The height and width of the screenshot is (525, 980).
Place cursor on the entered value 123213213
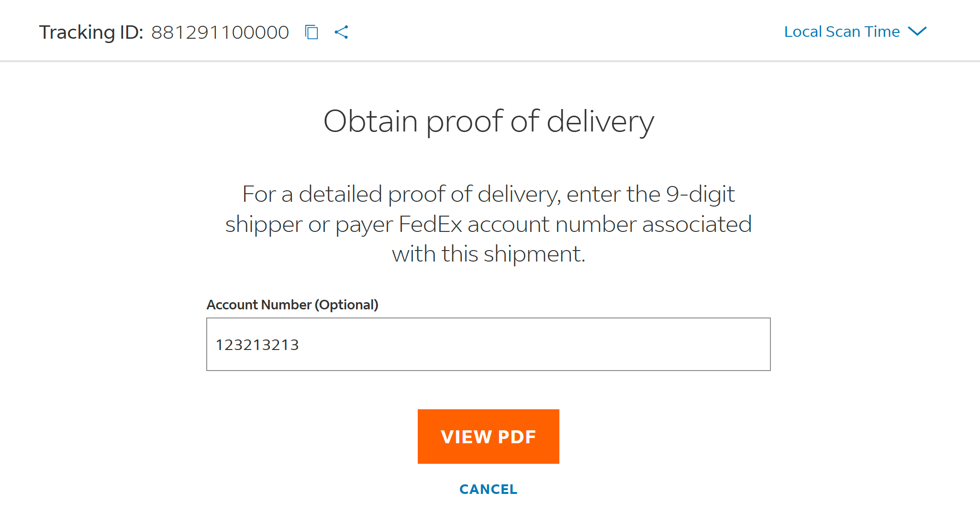[x=257, y=345]
